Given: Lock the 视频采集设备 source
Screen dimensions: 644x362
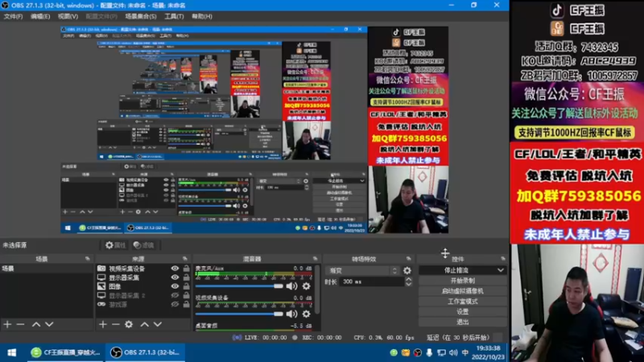Looking at the screenshot, I should coord(187,269).
